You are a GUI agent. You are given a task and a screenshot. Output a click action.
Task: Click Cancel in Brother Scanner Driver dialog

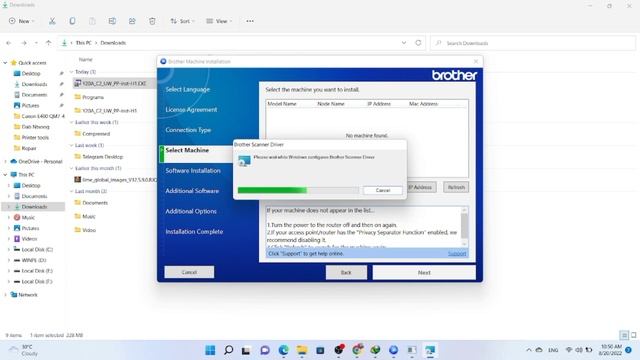pos(382,190)
